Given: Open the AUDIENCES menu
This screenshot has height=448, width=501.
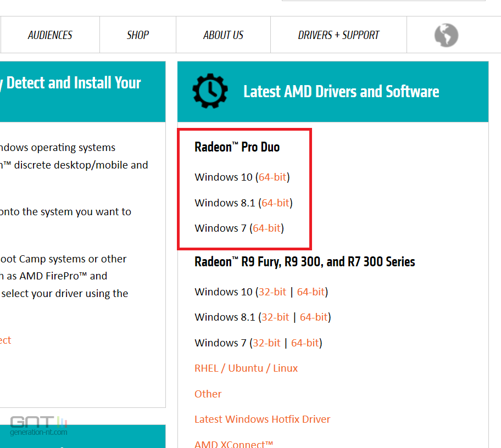Looking at the screenshot, I should coord(50,35).
